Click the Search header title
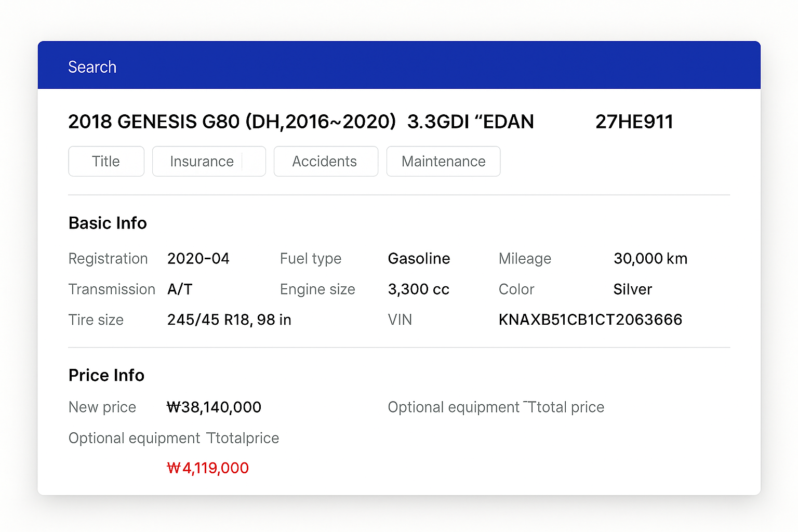Viewport: 798px width, 532px height. tap(92, 67)
